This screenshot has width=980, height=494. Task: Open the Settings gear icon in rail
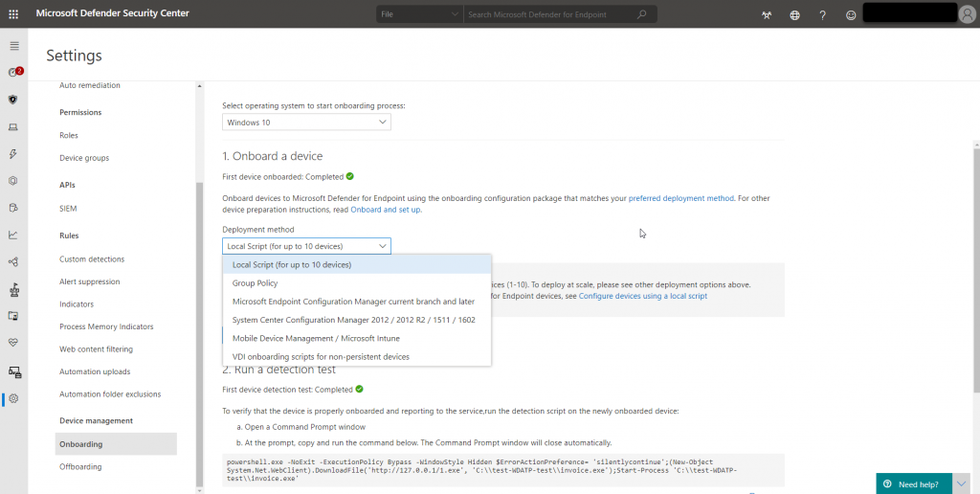pos(13,398)
